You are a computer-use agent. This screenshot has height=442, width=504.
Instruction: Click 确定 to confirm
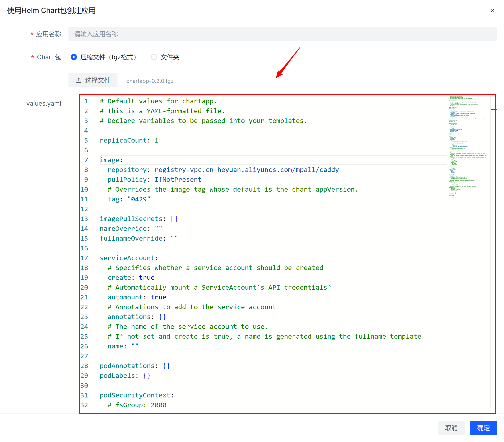click(x=483, y=428)
